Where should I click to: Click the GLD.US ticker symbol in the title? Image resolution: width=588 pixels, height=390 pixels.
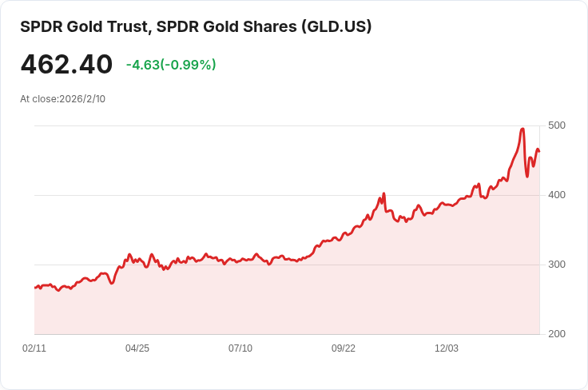click(336, 26)
